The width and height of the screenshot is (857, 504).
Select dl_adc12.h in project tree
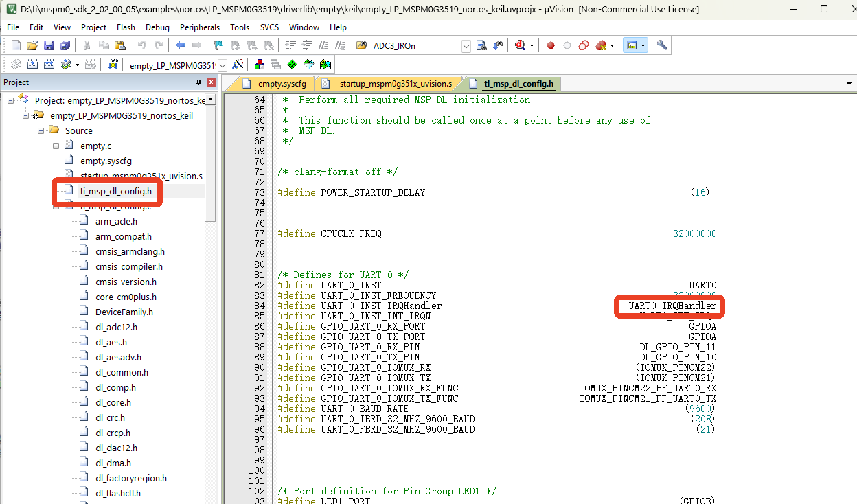116,327
